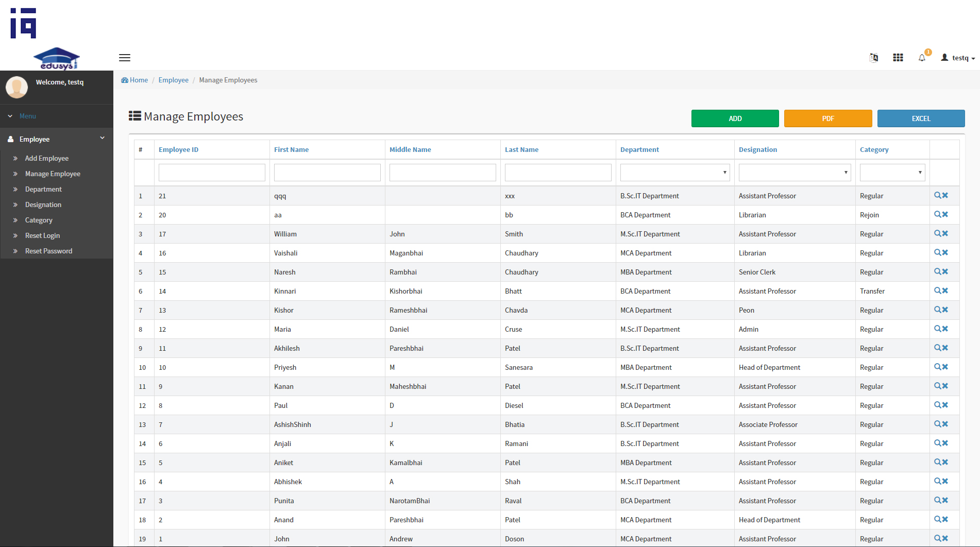Screen dimensions: 980x547
Task: Open the testq user account dropdown
Action: pyautogui.click(x=958, y=58)
